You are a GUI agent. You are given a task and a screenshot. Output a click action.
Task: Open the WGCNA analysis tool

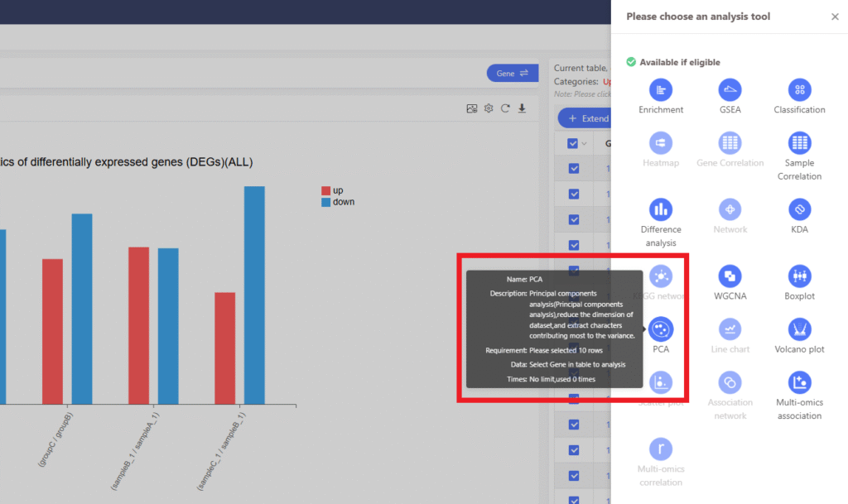coord(730,276)
